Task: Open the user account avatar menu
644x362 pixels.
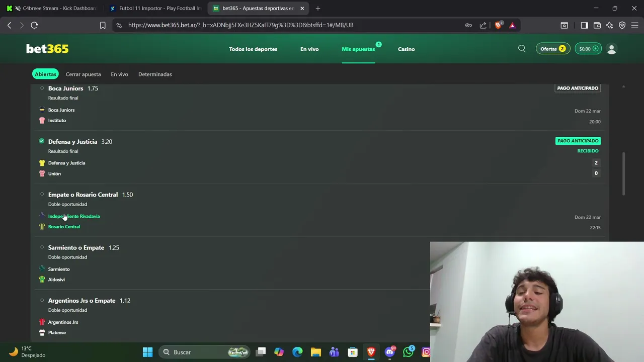Action: click(612, 49)
